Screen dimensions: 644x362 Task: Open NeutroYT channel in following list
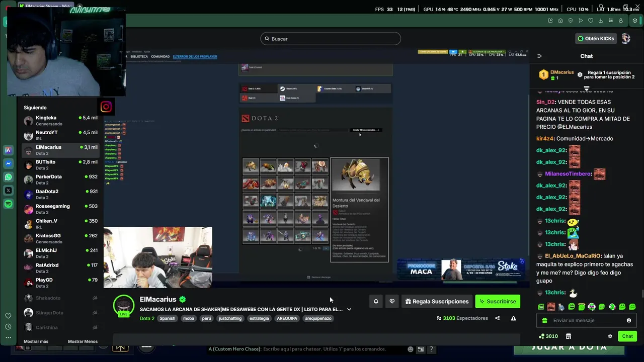click(x=60, y=135)
